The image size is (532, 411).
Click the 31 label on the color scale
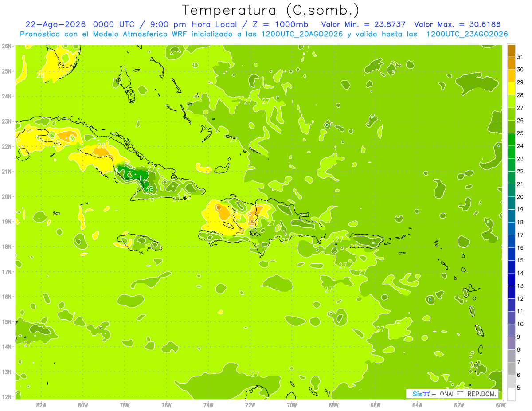520,57
